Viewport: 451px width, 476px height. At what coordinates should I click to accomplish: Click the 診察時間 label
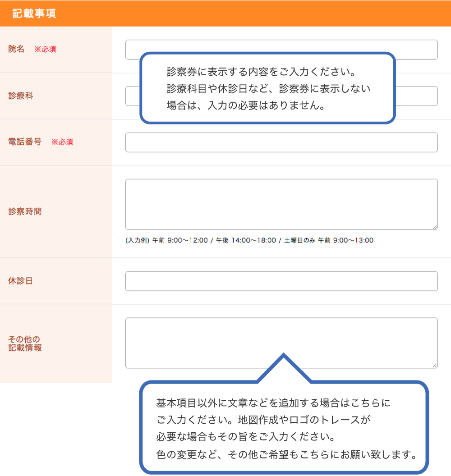point(25,211)
